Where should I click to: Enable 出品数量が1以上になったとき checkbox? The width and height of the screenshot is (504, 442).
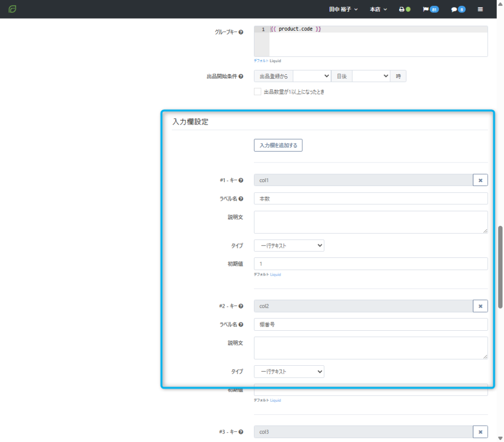coord(257,92)
